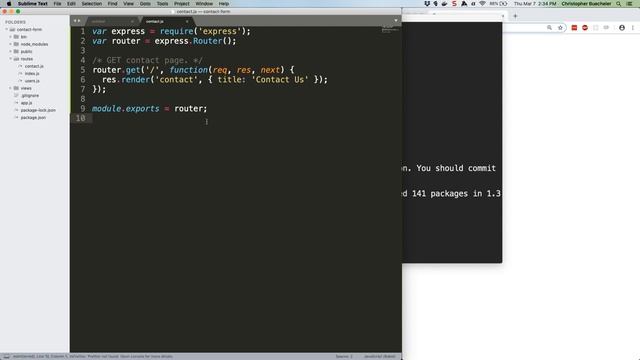This screenshot has height=360, width=640.
Task: Open the Find menu
Action: point(112,4)
